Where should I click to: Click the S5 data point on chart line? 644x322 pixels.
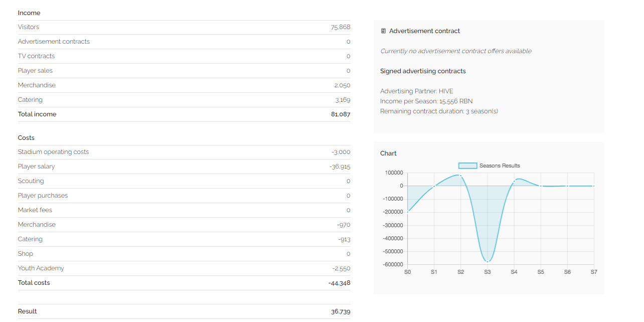[x=540, y=186]
